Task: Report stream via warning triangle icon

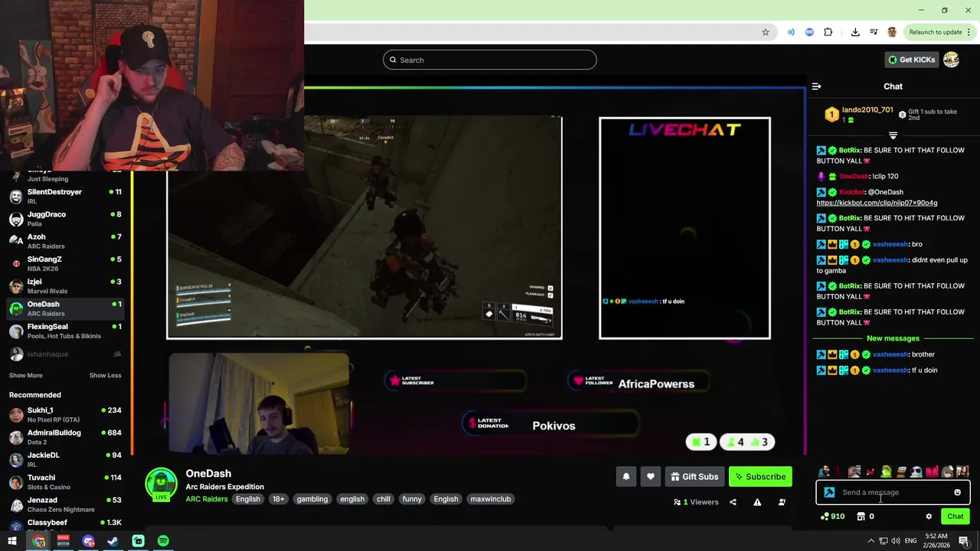Action: coord(757,502)
